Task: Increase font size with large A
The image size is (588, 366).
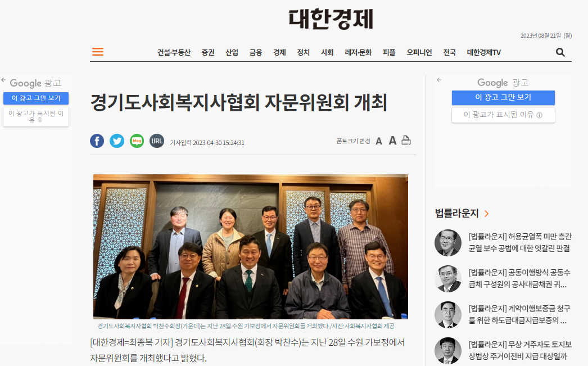Action: [x=392, y=141]
